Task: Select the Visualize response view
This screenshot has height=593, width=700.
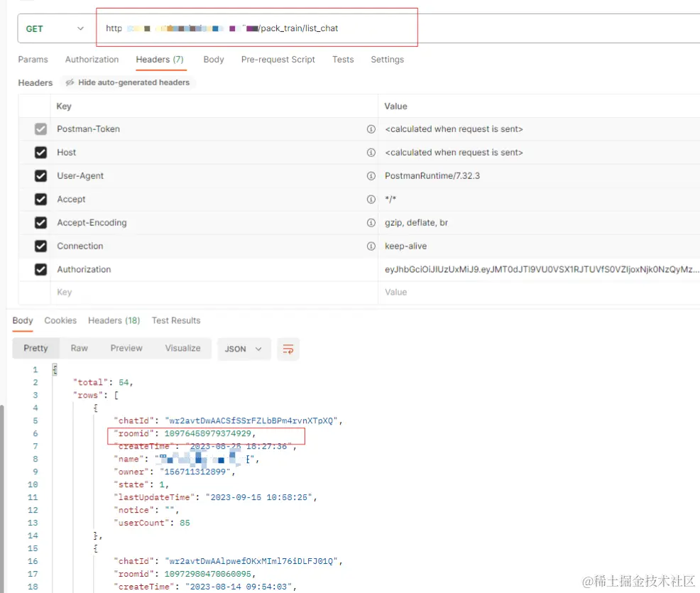Action: 182,348
